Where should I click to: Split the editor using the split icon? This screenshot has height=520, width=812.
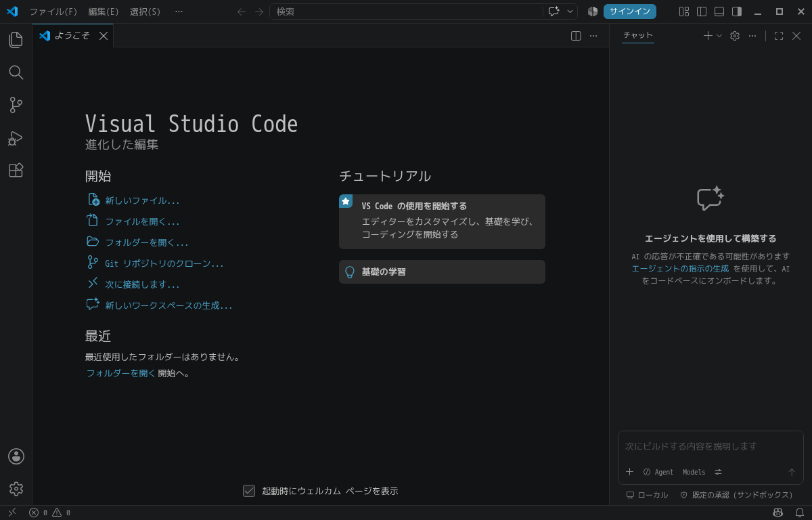(576, 36)
